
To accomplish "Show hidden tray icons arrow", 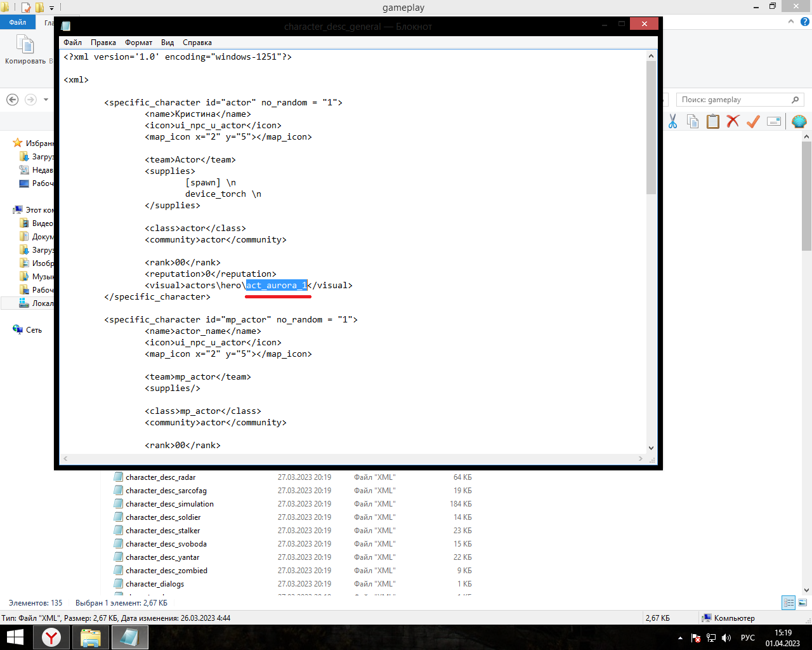I will (680, 638).
